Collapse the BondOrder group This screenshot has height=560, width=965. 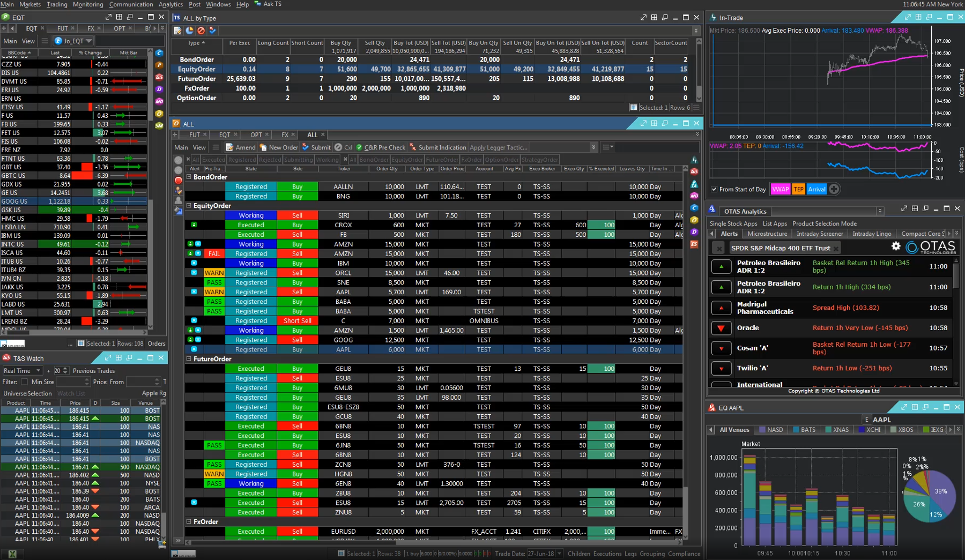point(189,177)
